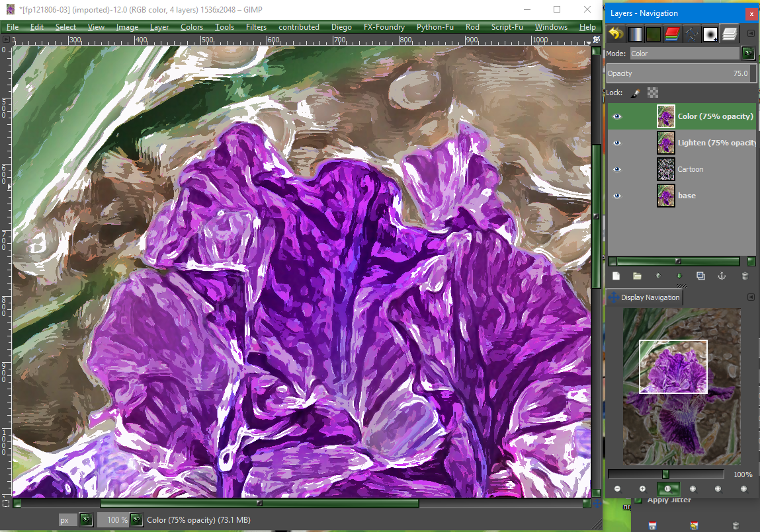The width and height of the screenshot is (760, 532).
Task: Save tool options preset icon
Action: point(652,525)
